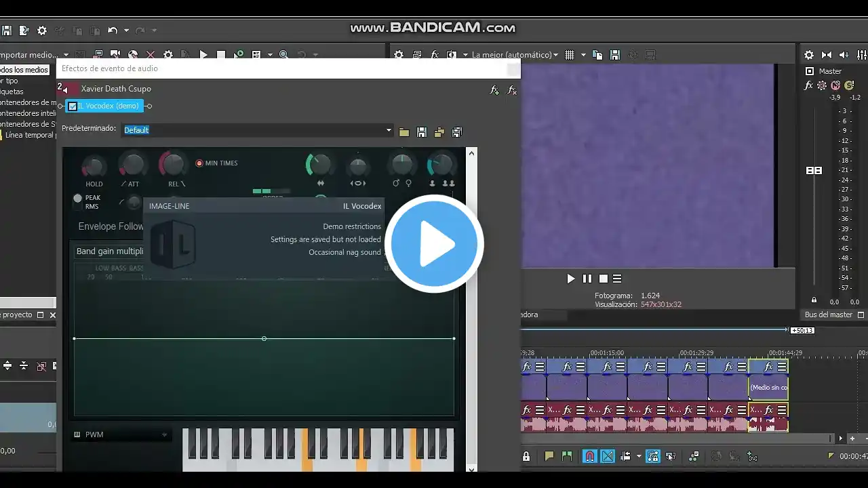The width and height of the screenshot is (868, 488).
Task: Click the remove plug-in fx icon
Action: 512,90
